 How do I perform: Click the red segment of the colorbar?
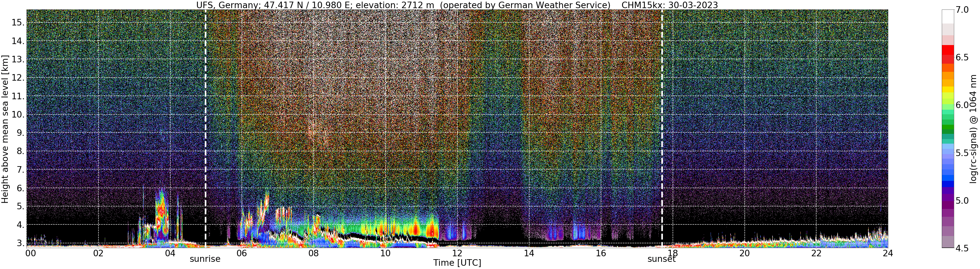click(x=948, y=50)
